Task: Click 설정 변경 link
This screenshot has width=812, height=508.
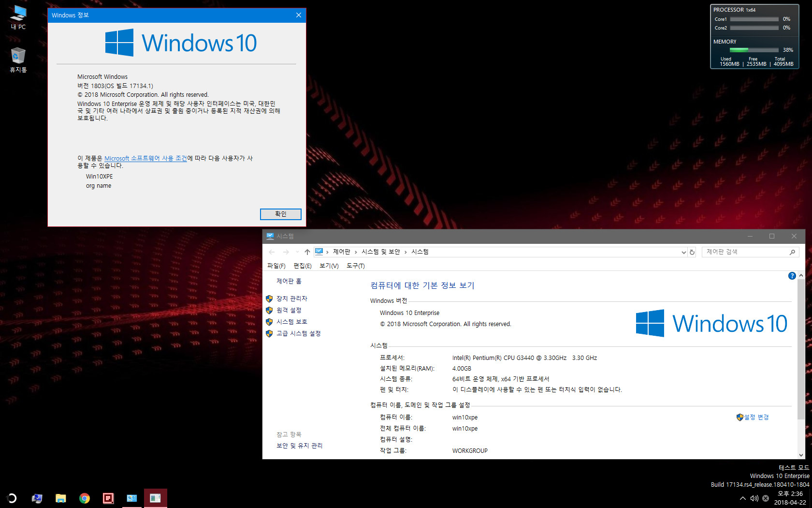Action: (756, 417)
